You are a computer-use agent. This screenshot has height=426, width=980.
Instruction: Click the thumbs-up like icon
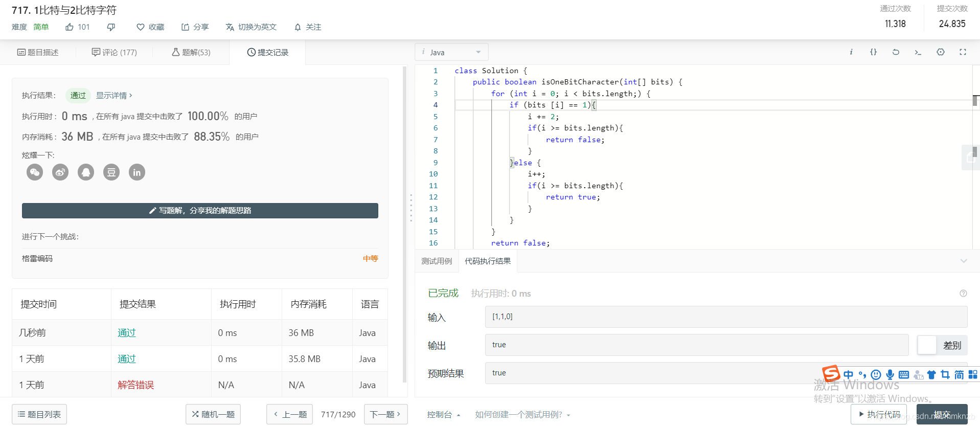(70, 27)
